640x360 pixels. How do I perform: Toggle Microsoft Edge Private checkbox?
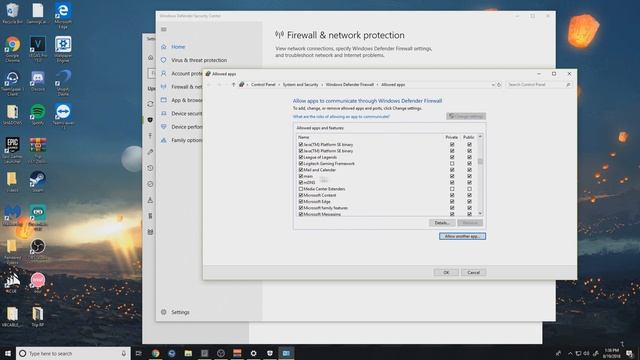pyautogui.click(x=452, y=202)
